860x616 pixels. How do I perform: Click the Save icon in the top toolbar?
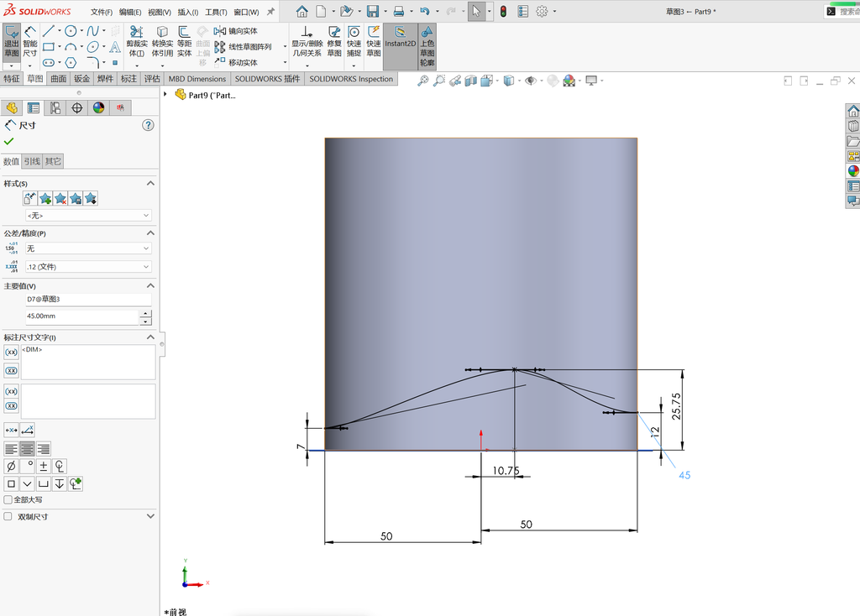(x=373, y=11)
